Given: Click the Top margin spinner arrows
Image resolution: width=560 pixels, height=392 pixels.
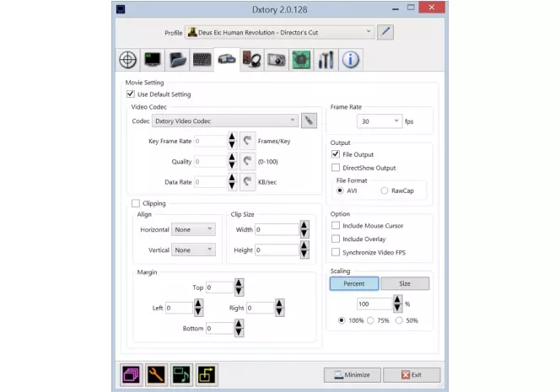Looking at the screenshot, I should [239, 287].
